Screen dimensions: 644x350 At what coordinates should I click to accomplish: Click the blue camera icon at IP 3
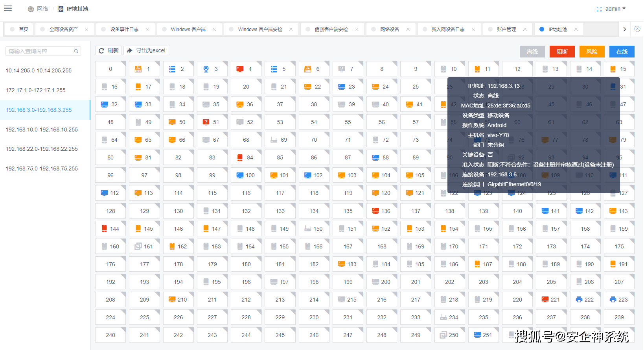(206, 69)
